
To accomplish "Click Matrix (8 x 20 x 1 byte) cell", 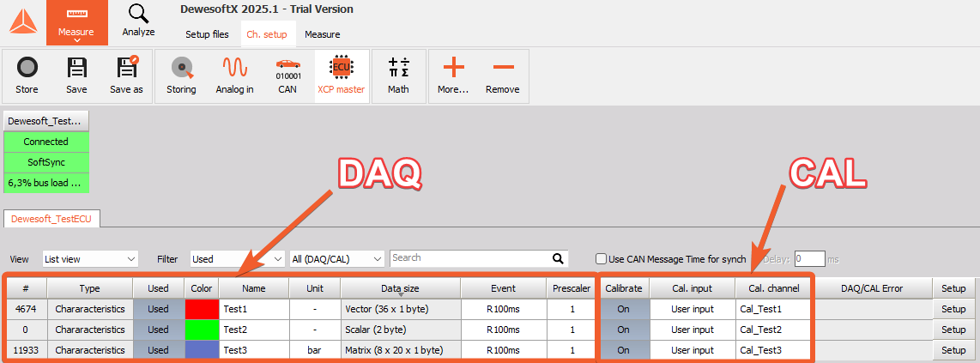I will coord(401,350).
